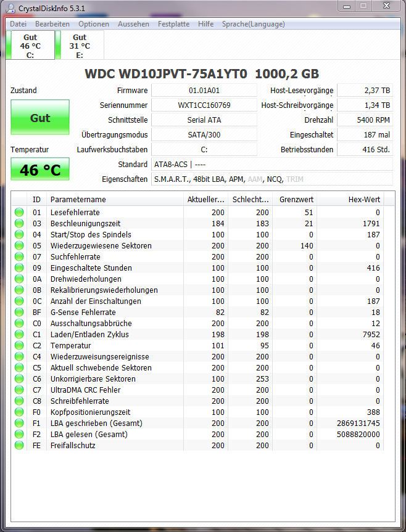
Task: Click the CrystalDiskInfo title bar icon
Action: pos(10,8)
